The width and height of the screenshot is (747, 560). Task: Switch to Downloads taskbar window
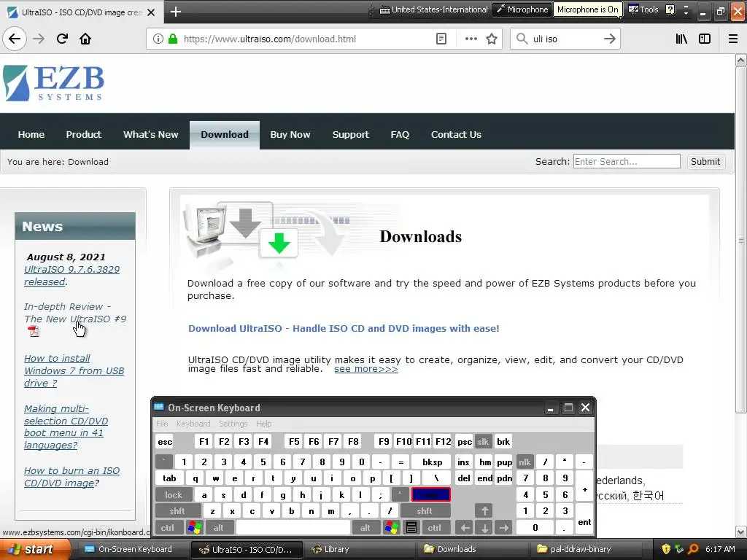[x=472, y=549]
